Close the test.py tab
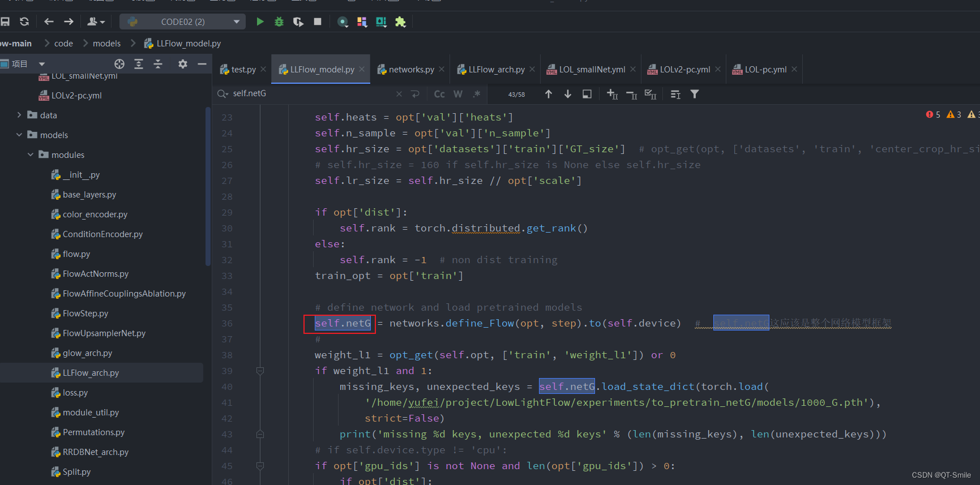 point(263,69)
